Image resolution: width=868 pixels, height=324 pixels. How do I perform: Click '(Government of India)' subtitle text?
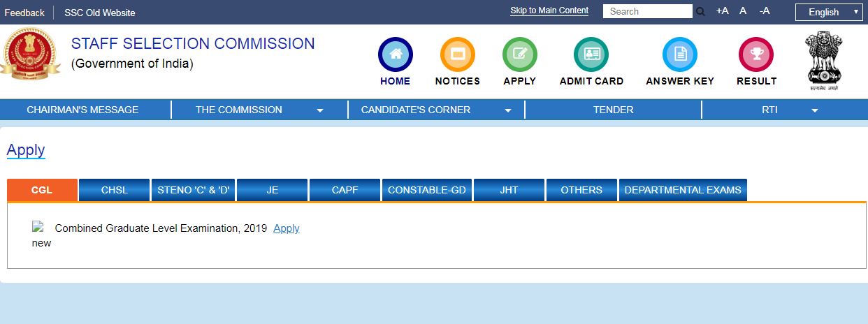pos(132,64)
